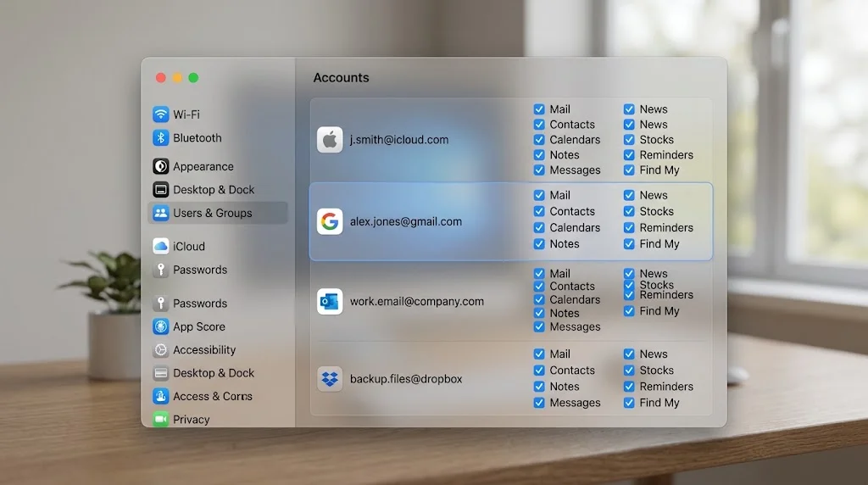Screen dimensions: 868x485
Task: Uncheck Find My for alex.jones@gmail.com
Action: [629, 243]
